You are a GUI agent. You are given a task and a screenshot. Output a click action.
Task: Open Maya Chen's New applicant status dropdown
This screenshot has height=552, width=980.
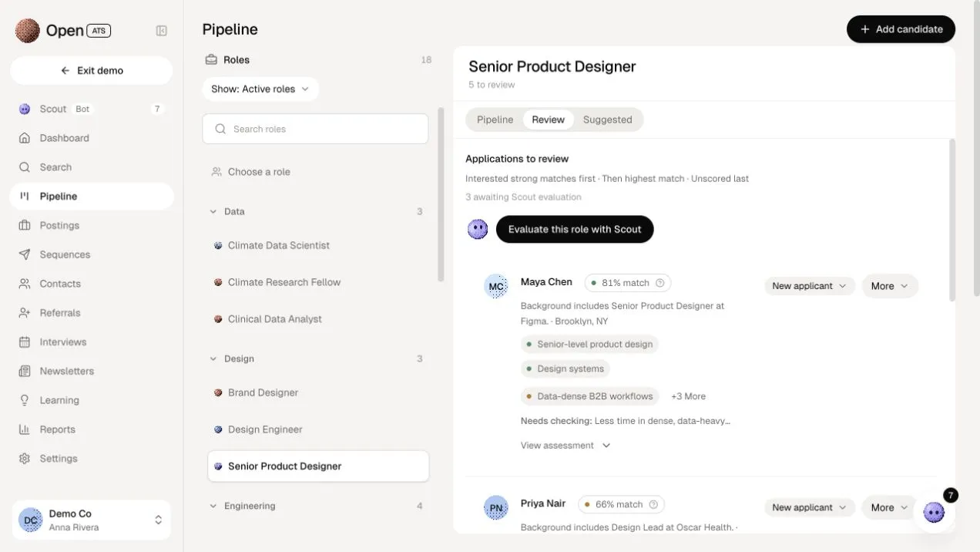(x=809, y=286)
